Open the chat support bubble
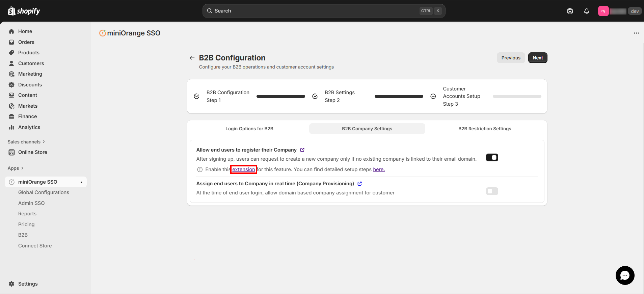Viewport: 644px width, 294px height. click(x=625, y=275)
